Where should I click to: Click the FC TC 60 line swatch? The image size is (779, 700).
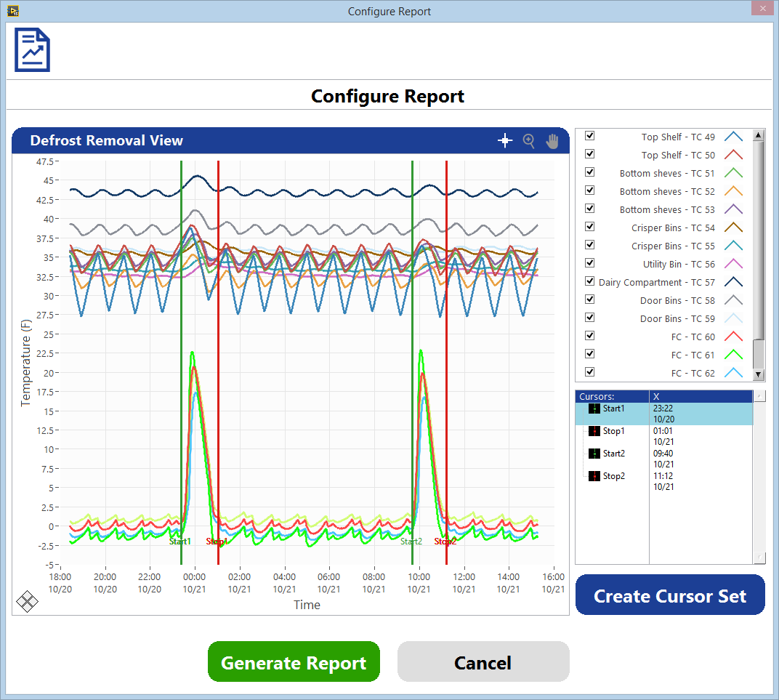pos(733,337)
